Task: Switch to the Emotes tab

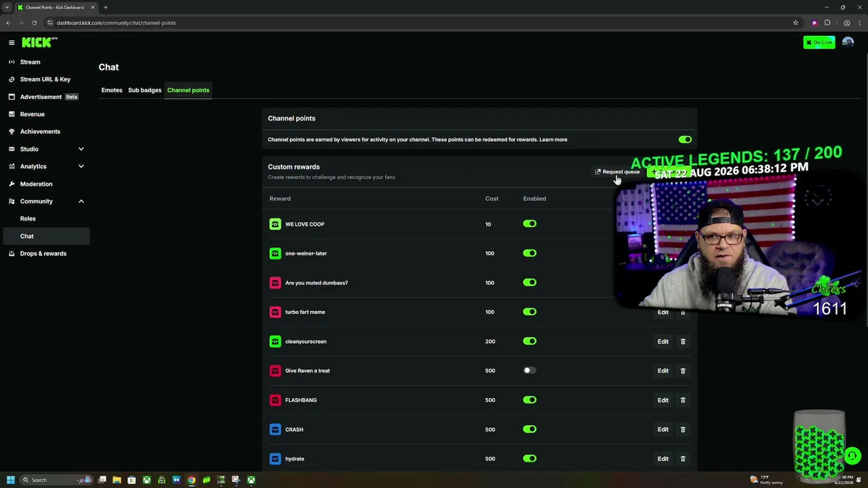Action: point(112,90)
